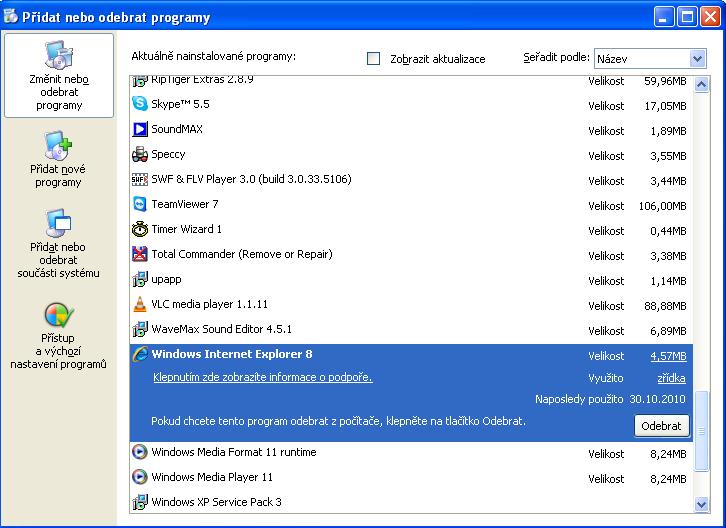Select the Speccy entry
Viewport: 726px width, 528px height.
point(411,154)
